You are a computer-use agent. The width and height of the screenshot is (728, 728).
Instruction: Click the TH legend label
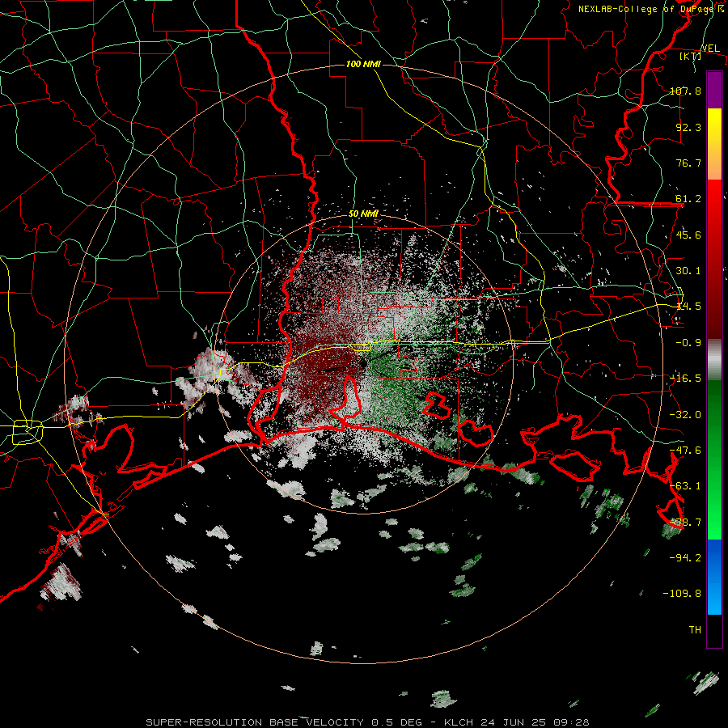pyautogui.click(x=695, y=629)
